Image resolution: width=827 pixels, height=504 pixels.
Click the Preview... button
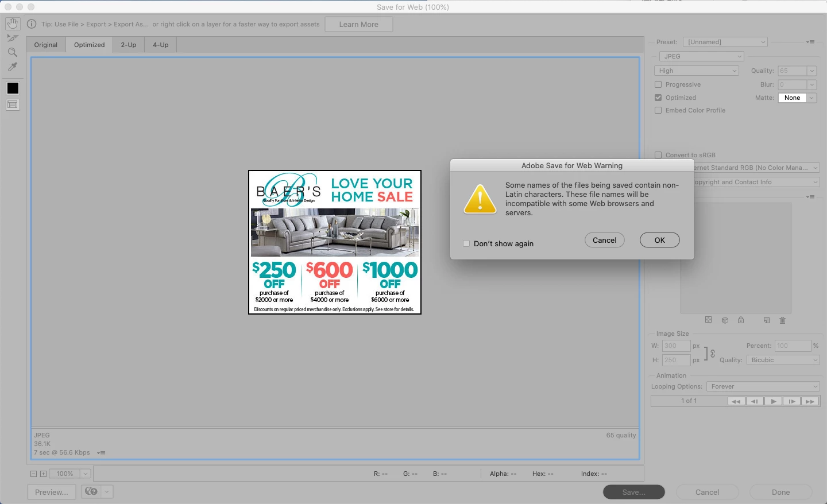click(52, 492)
